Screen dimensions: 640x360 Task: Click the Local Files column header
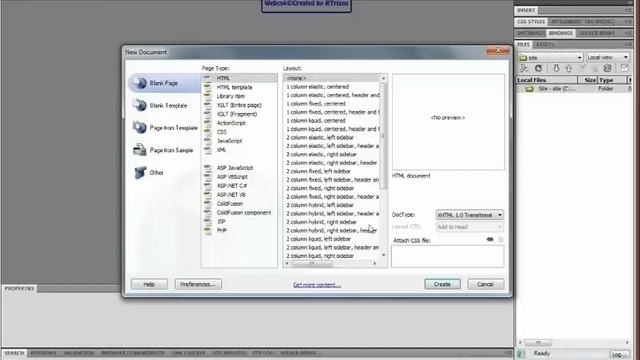pyautogui.click(x=547, y=80)
